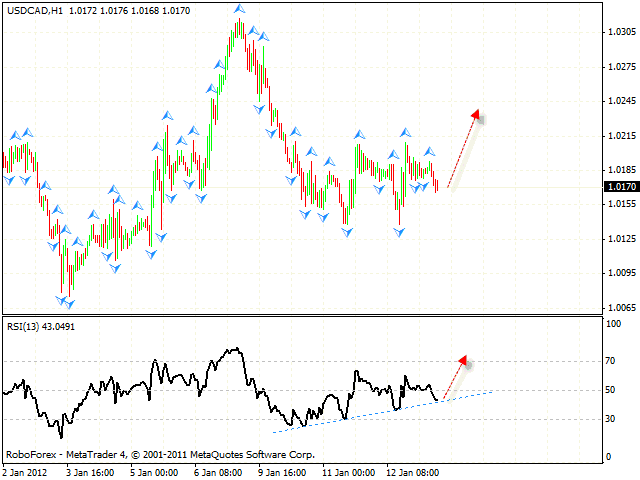
Task: Click the RoboForex MetaTrader 4 copyright text
Action: click(160, 454)
